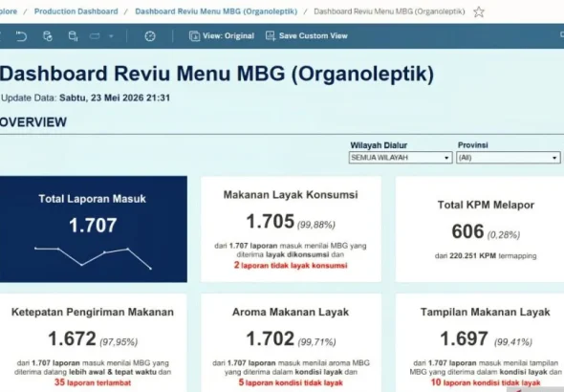Click the (99,88%) percentage next to 1.705
This screenshot has height=392, width=564.
[316, 225]
